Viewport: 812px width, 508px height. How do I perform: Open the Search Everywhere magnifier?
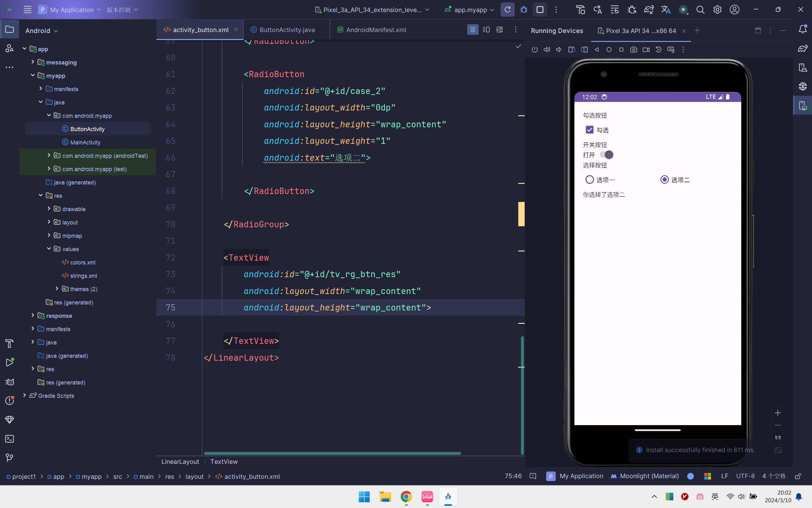(x=700, y=10)
